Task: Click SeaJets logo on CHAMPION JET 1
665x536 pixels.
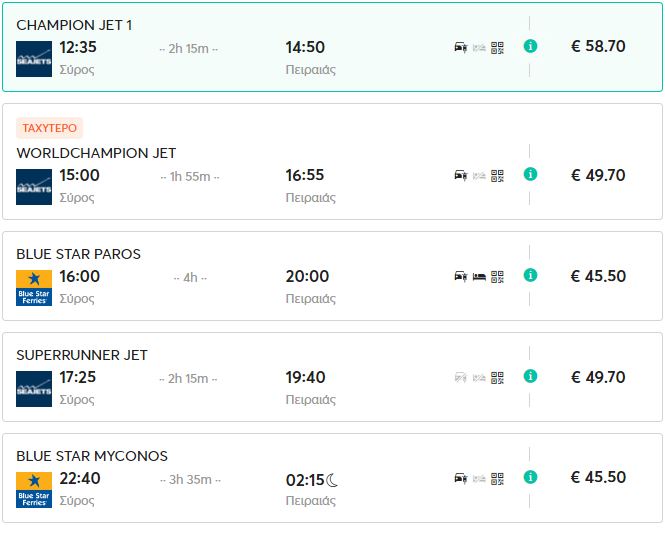Action: click(x=34, y=59)
